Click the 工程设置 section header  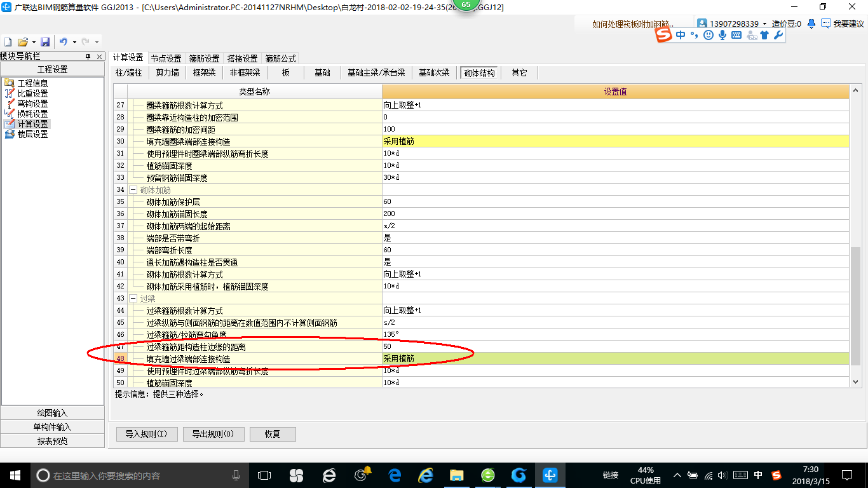coord(53,69)
